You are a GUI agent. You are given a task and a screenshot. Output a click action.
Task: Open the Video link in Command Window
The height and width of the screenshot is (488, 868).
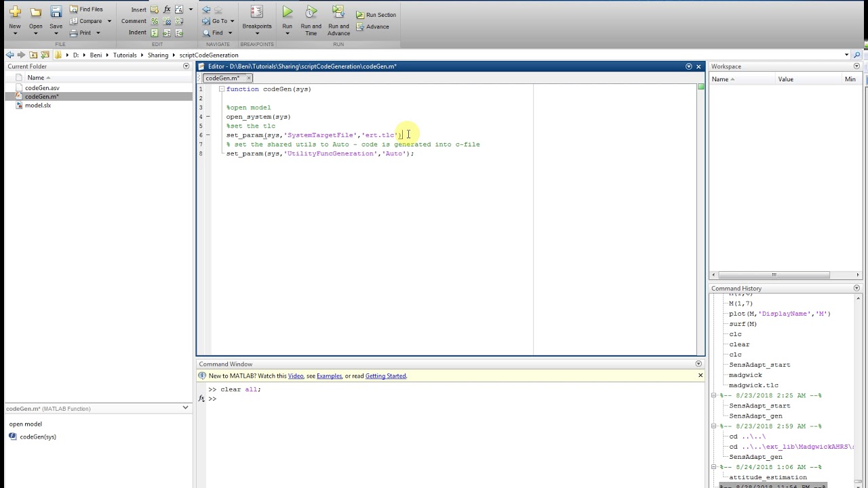click(x=296, y=376)
